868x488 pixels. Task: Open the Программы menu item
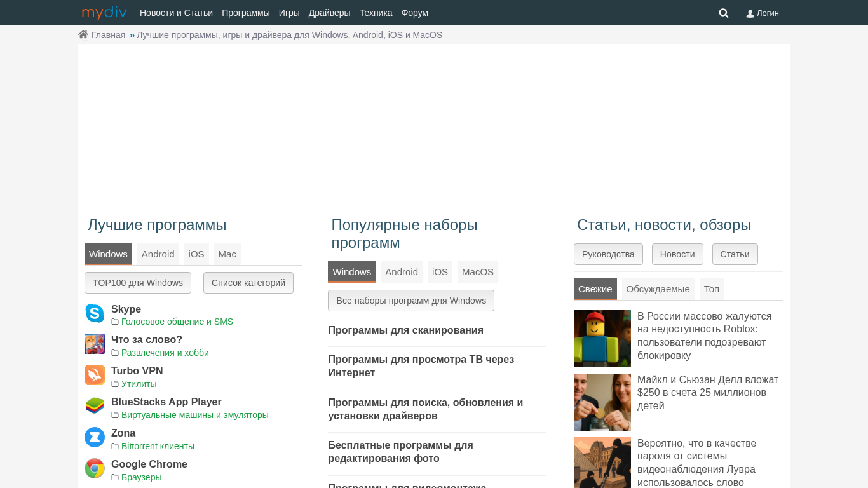pyautogui.click(x=246, y=13)
